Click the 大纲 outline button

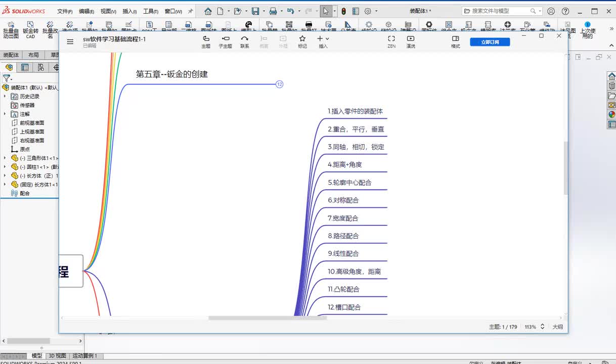(x=557, y=327)
